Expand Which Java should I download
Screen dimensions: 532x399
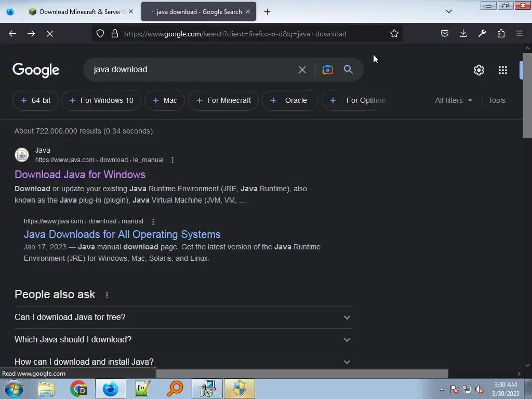pyautogui.click(x=183, y=340)
